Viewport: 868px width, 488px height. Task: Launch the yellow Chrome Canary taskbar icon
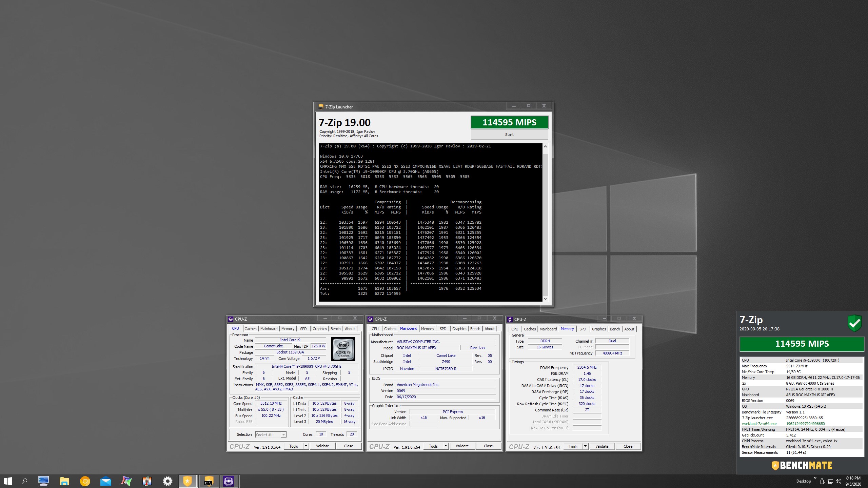pos(85,481)
